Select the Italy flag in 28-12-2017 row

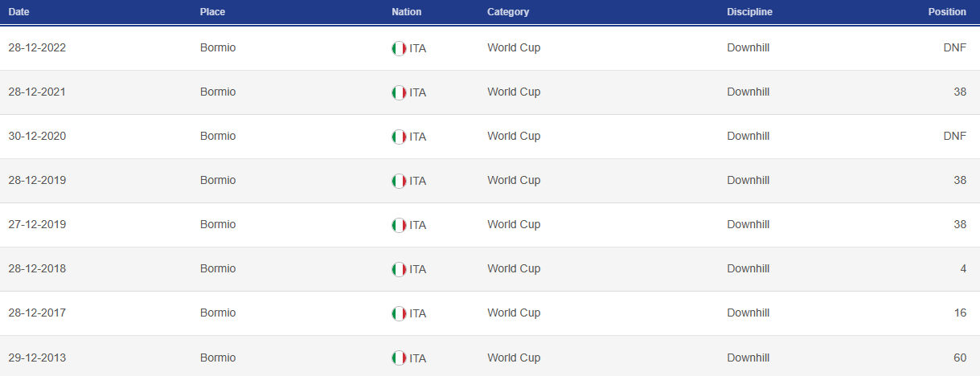tap(399, 313)
